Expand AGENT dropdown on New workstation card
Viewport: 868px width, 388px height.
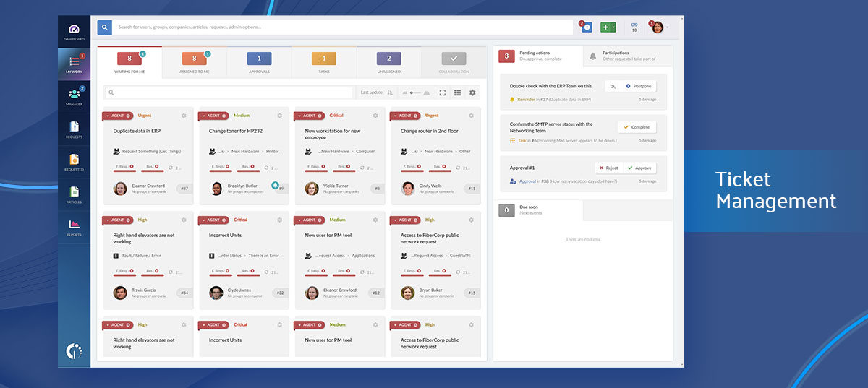pyautogui.click(x=299, y=116)
